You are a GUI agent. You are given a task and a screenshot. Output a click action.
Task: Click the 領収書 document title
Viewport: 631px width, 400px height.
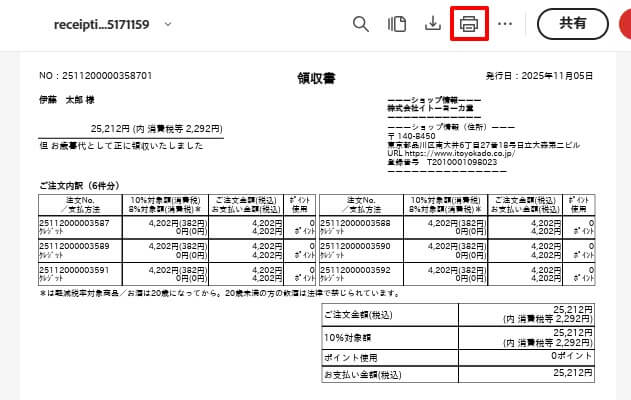(315, 76)
